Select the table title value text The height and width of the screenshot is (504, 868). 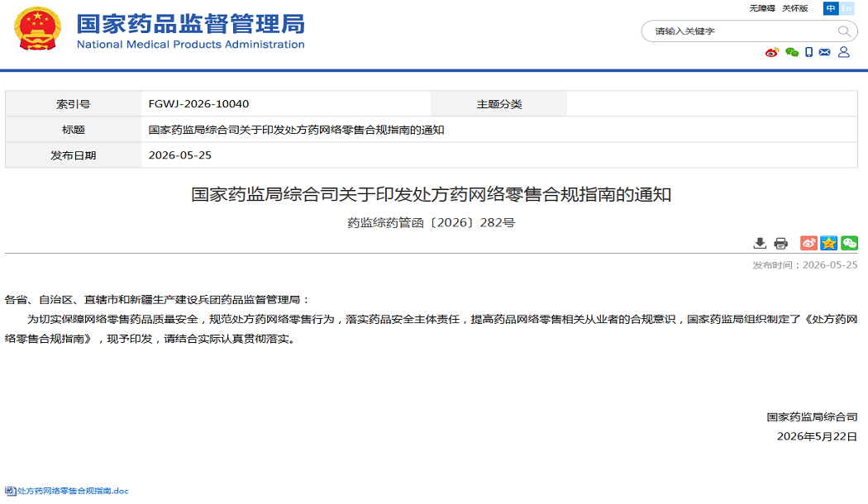coord(296,130)
